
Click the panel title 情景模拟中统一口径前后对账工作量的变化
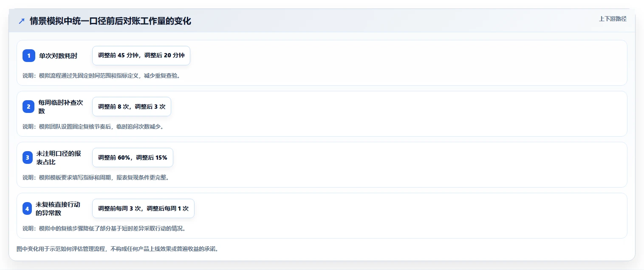(110, 21)
